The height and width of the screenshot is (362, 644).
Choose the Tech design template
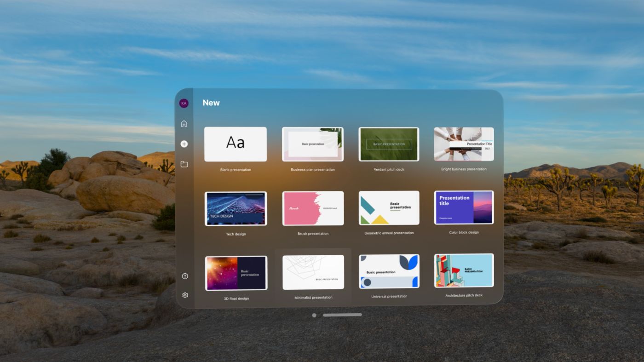click(x=235, y=208)
